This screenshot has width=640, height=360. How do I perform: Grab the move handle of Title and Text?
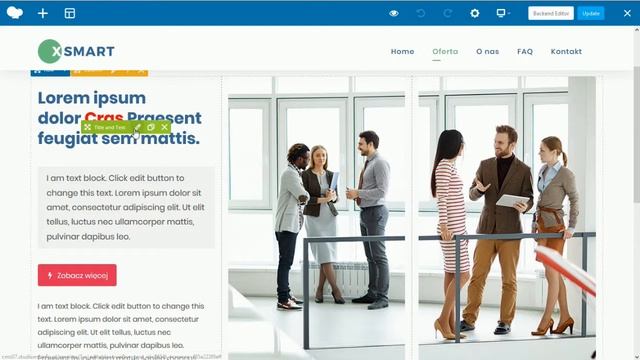(x=87, y=127)
